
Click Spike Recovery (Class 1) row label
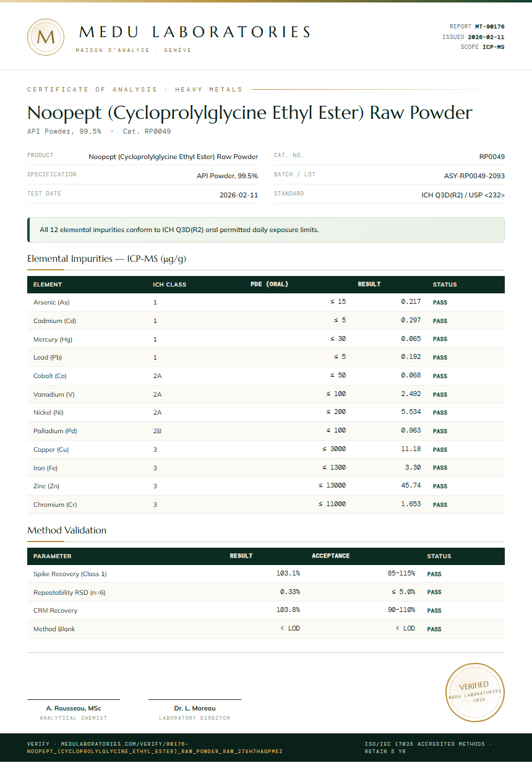(x=70, y=574)
